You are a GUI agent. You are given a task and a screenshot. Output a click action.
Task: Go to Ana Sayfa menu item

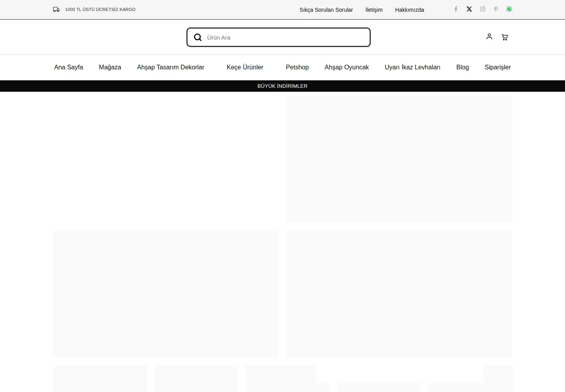tap(69, 67)
